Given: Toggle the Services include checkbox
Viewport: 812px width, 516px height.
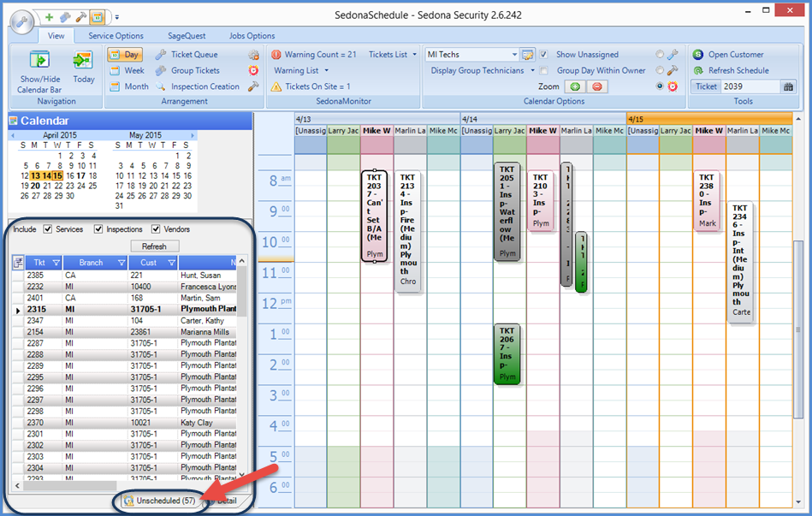Looking at the screenshot, I should (48, 229).
